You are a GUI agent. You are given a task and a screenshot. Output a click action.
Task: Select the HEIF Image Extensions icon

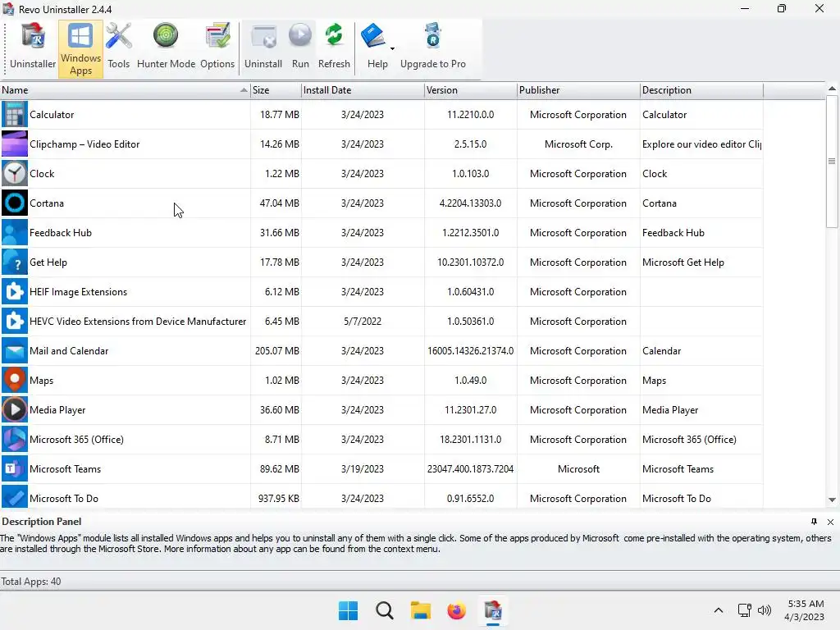tap(15, 291)
